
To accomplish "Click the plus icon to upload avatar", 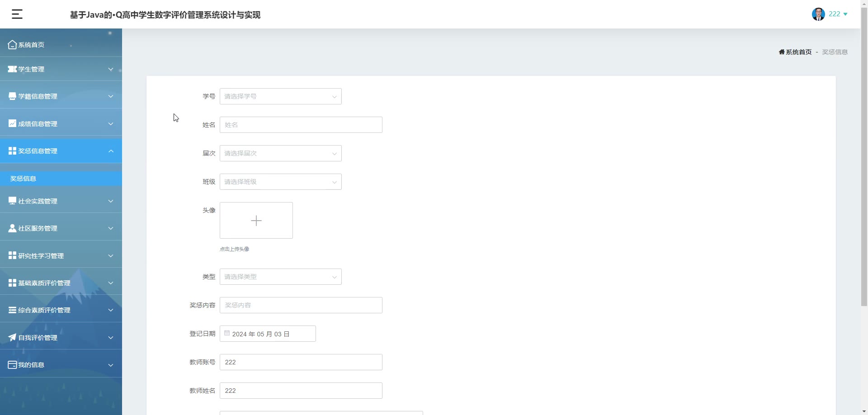I will [x=256, y=221].
